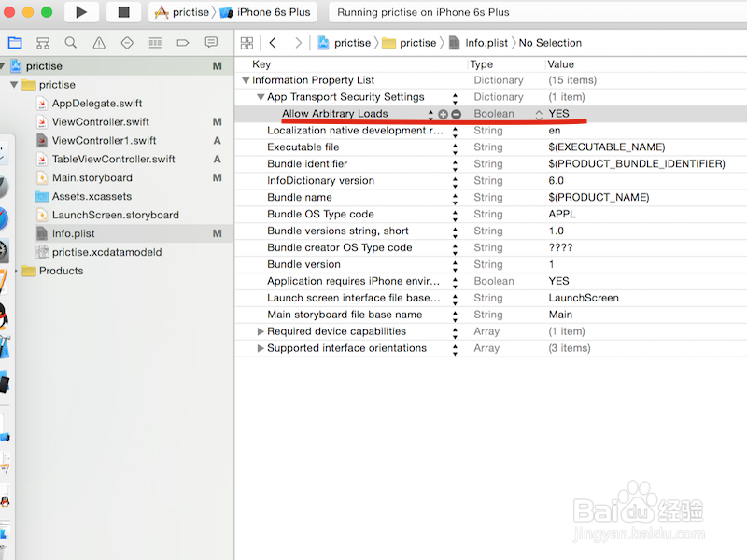Show related items grid menu
Image resolution: width=747 pixels, height=560 pixels.
247,43
